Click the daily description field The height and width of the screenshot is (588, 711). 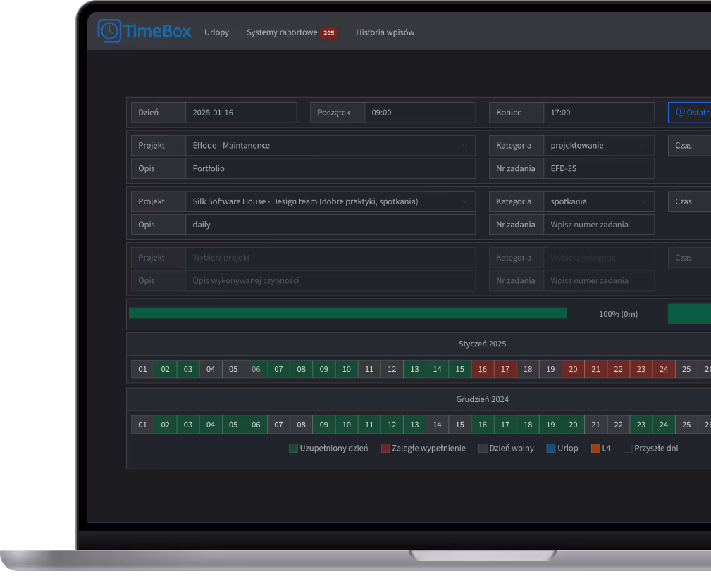[330, 225]
